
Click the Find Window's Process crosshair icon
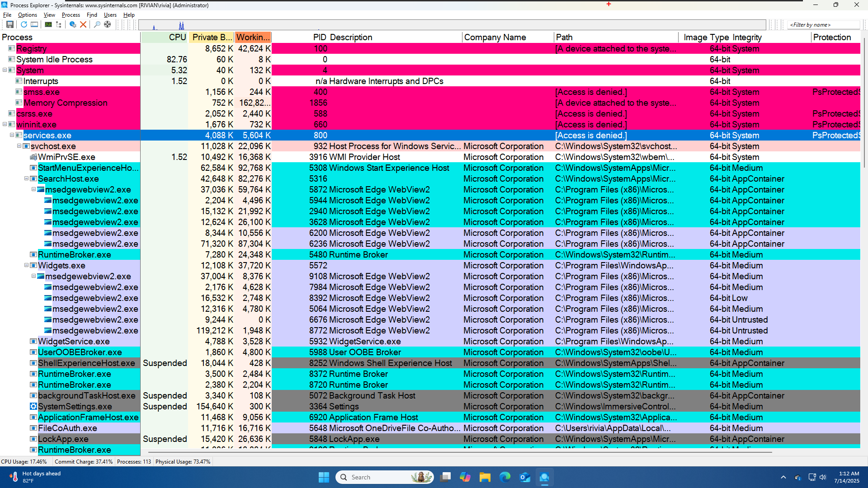108,24
